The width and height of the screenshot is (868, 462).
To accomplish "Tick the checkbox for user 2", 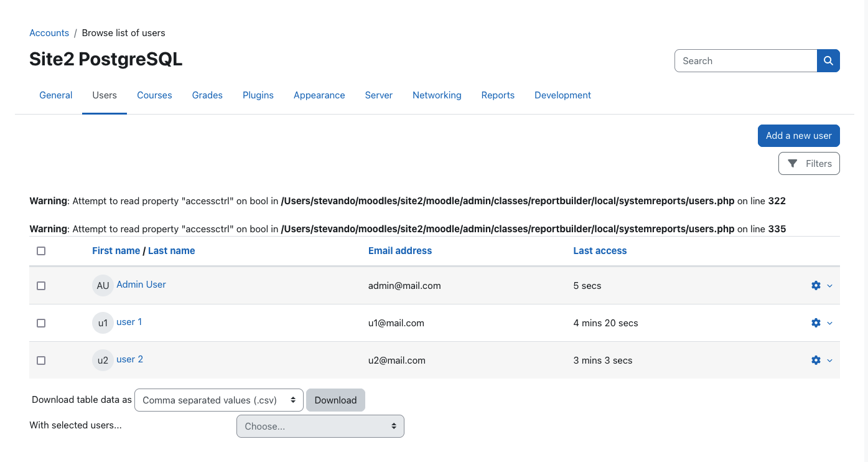I will click(41, 361).
